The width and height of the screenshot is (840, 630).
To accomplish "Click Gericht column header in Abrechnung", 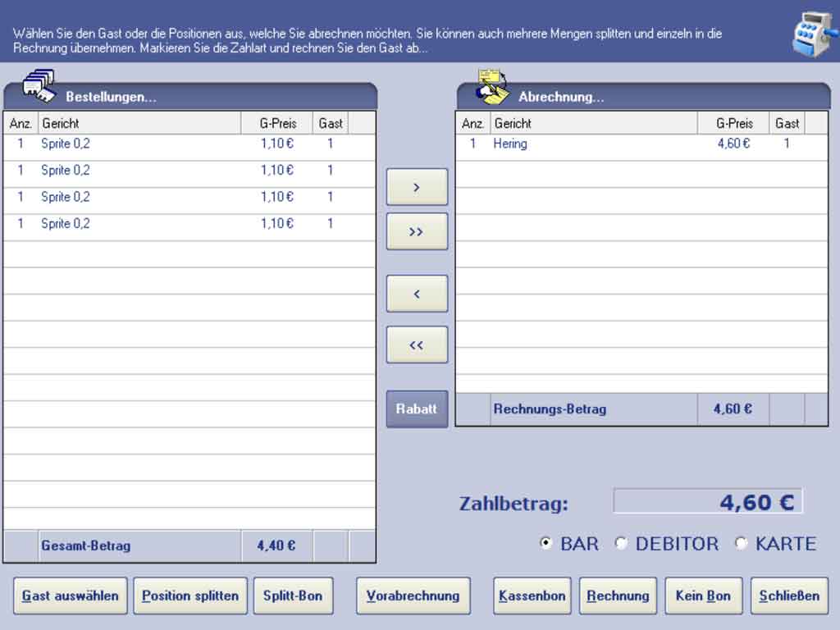I will [x=594, y=123].
